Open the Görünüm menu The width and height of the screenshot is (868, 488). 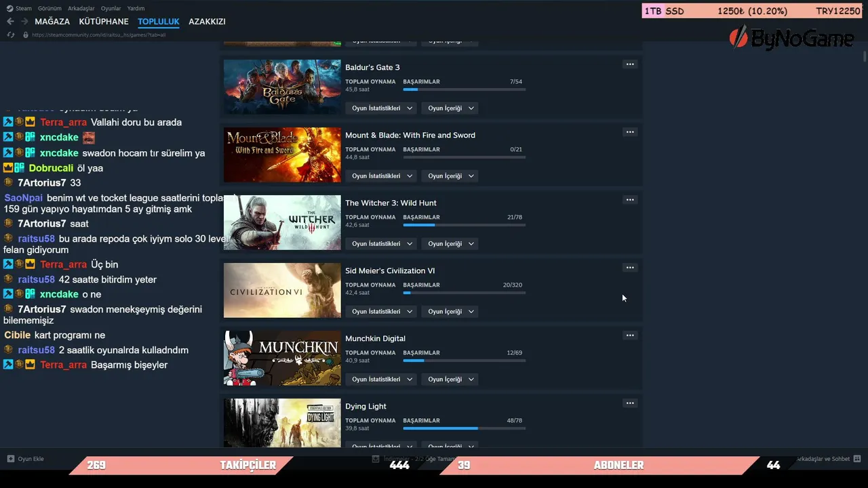coord(50,8)
